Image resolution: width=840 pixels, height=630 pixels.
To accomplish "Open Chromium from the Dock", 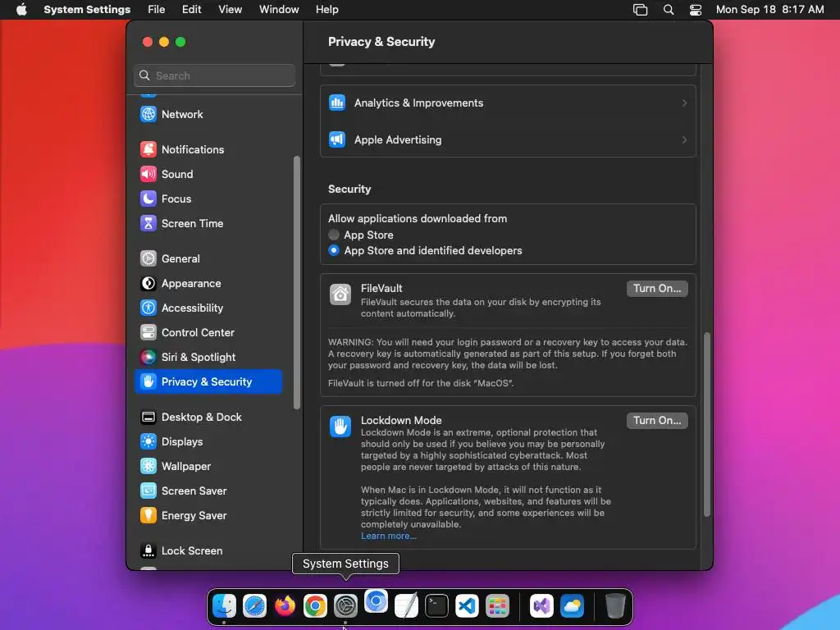I will click(x=376, y=601).
